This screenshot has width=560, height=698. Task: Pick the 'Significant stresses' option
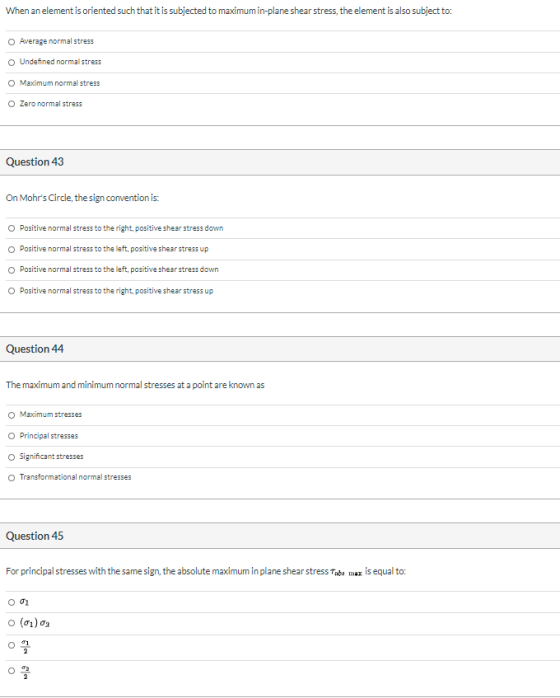pos(12,457)
